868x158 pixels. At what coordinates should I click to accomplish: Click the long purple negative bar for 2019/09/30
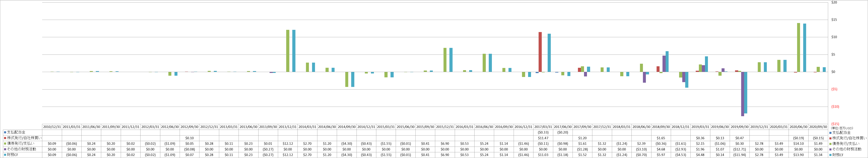tap(743, 94)
